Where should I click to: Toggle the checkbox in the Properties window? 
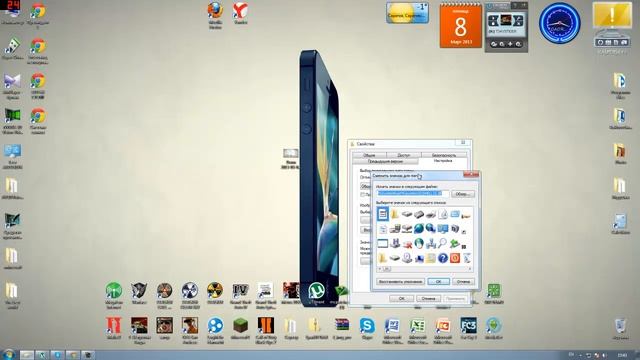(362, 194)
